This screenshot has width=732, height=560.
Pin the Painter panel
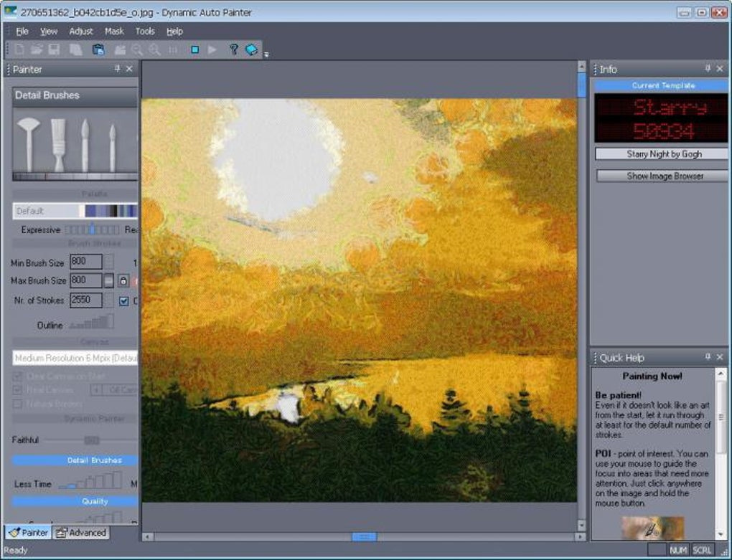tap(117, 69)
